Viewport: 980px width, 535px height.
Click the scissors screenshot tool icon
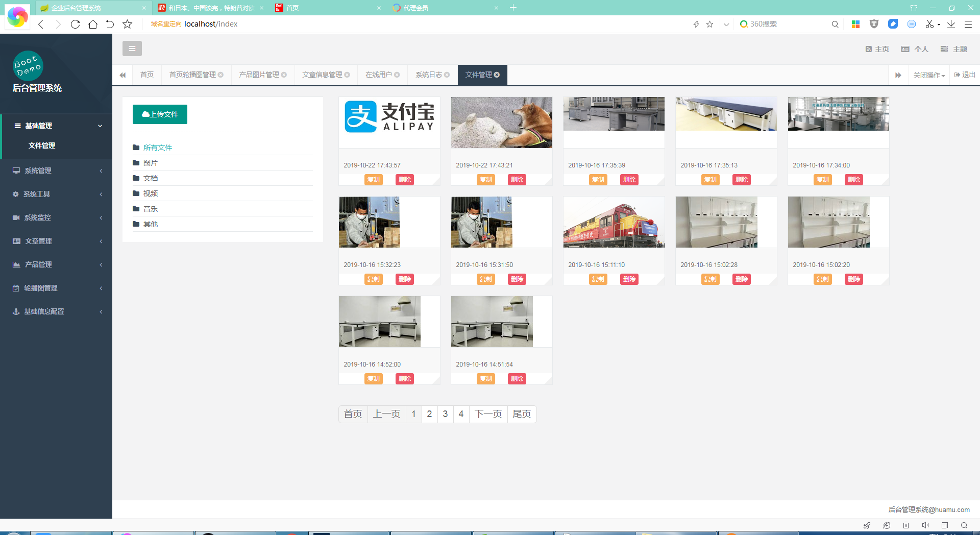(x=929, y=24)
